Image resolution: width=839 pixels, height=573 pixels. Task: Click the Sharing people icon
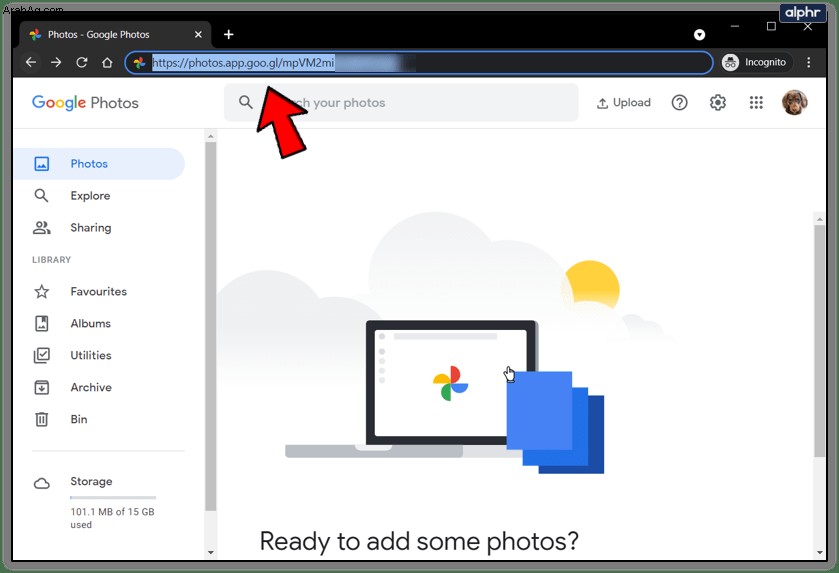(42, 228)
